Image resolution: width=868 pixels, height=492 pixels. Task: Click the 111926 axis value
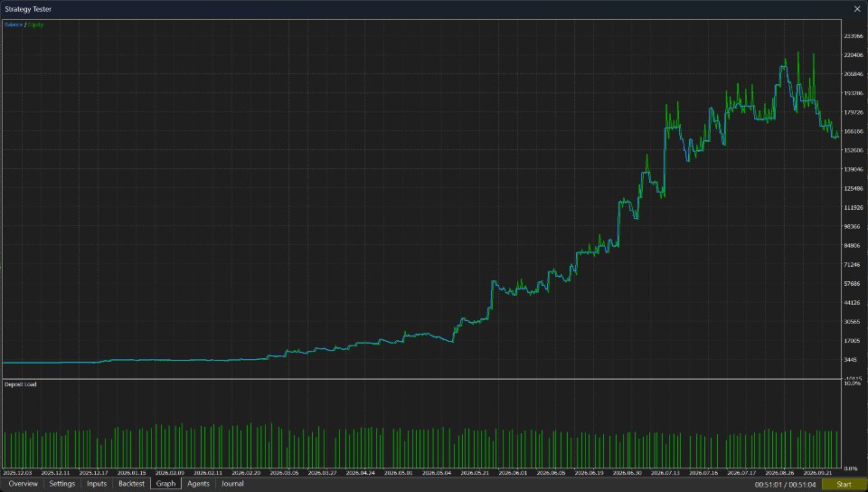click(853, 207)
